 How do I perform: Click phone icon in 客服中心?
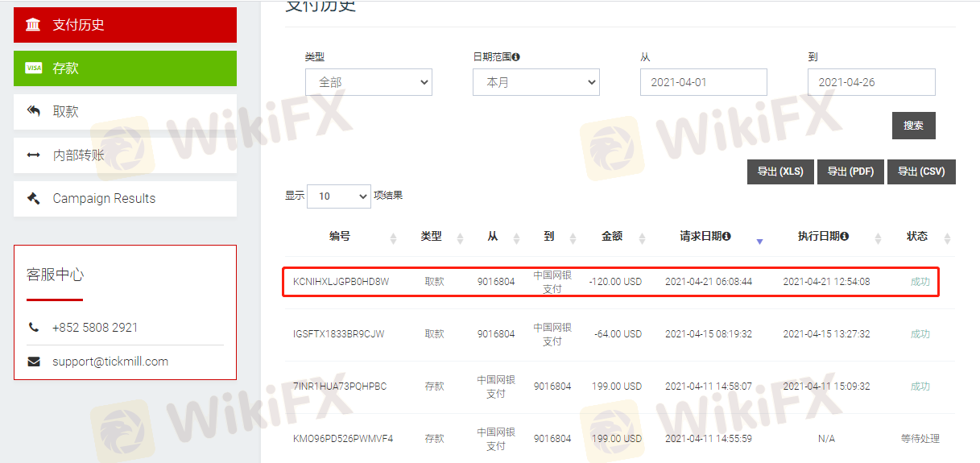tap(33, 328)
